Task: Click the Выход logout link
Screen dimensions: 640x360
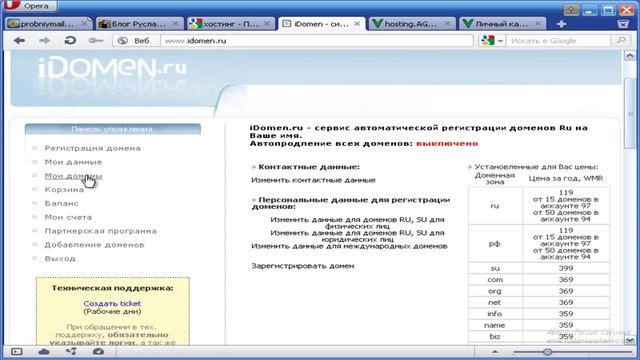Action: pyautogui.click(x=60, y=259)
